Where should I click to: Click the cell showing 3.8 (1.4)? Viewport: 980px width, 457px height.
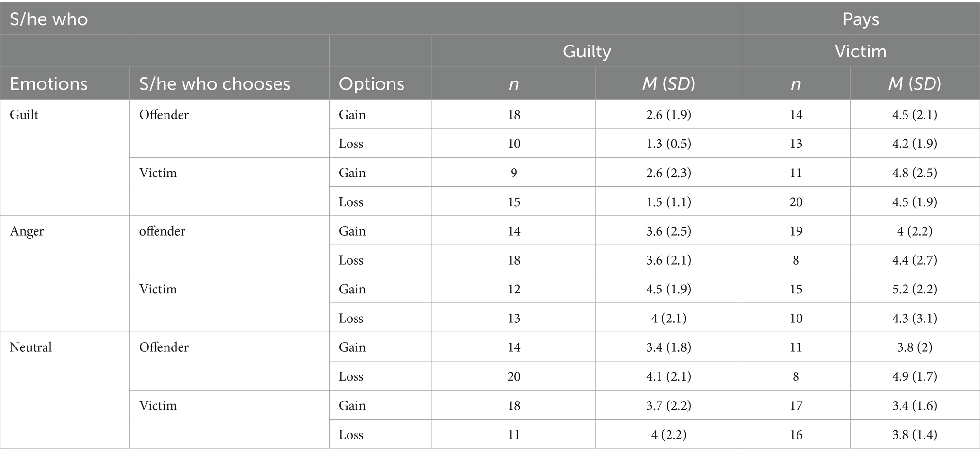(915, 434)
